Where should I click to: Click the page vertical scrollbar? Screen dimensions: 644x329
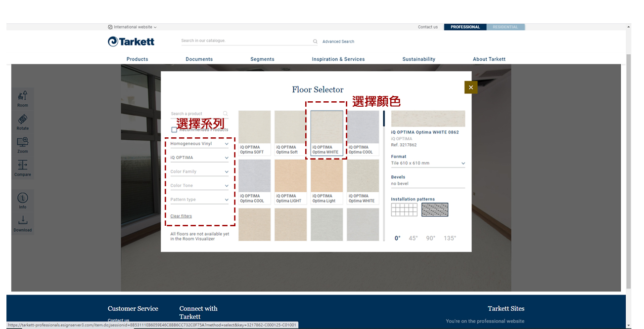click(x=629, y=170)
